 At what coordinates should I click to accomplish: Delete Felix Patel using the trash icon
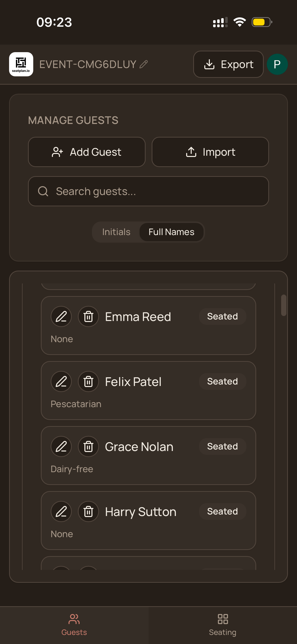pos(88,381)
